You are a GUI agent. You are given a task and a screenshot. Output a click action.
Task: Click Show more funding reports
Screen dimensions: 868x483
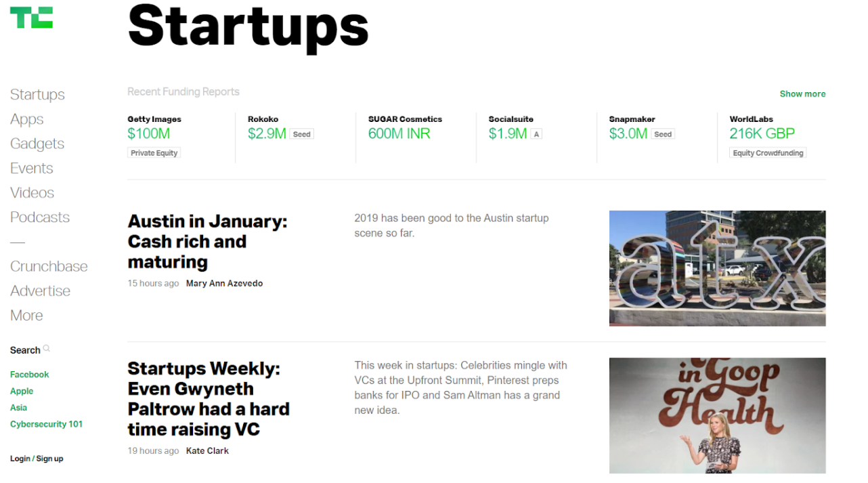click(x=802, y=94)
